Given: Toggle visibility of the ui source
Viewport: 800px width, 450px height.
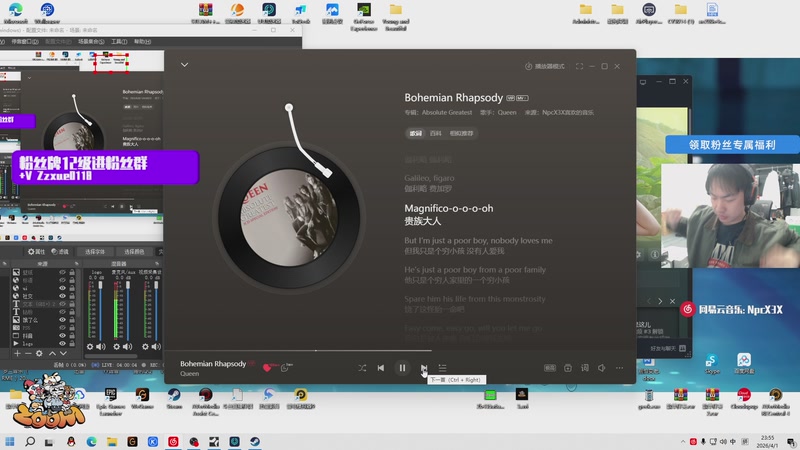Looking at the screenshot, I should pyautogui.click(x=62, y=288).
